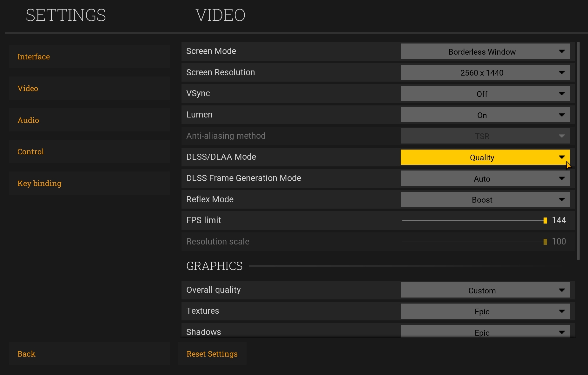Change the Lumen On setting
This screenshot has width=588, height=375.
(485, 115)
